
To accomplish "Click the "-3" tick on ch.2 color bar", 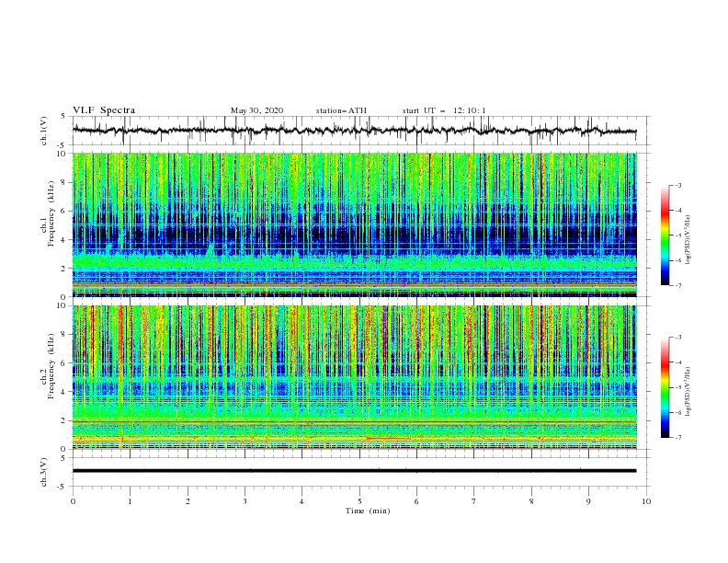I will click(x=678, y=338).
